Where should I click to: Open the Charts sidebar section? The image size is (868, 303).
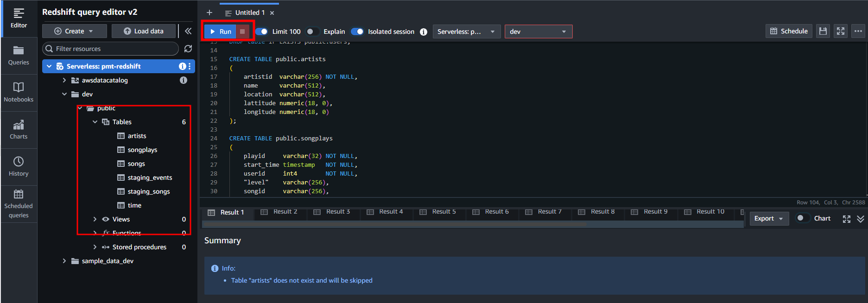(19, 130)
